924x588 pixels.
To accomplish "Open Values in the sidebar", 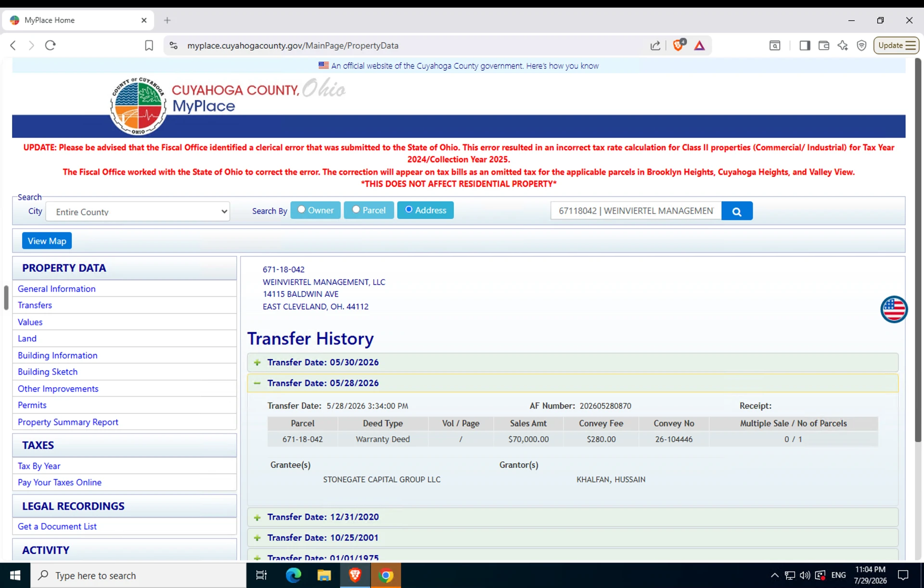I will [30, 322].
